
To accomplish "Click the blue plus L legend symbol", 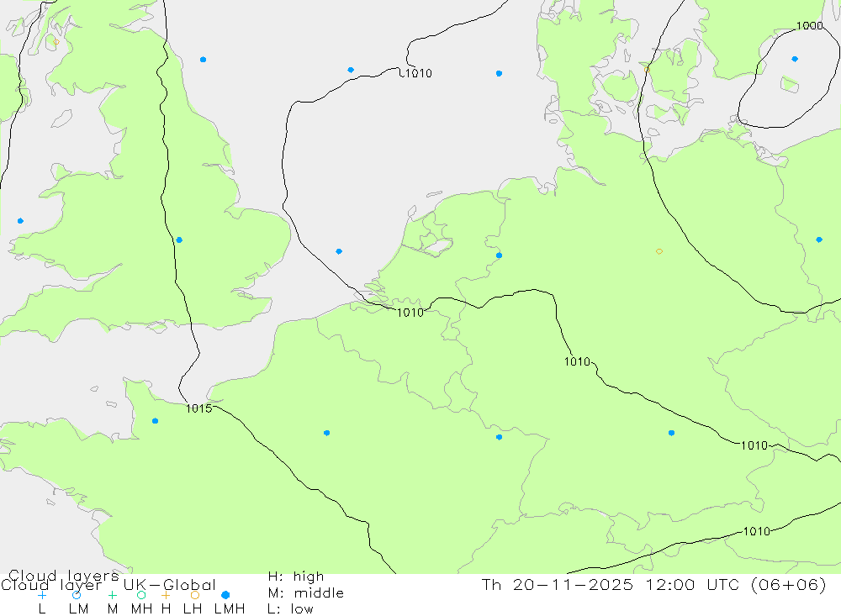I will 42,595.
